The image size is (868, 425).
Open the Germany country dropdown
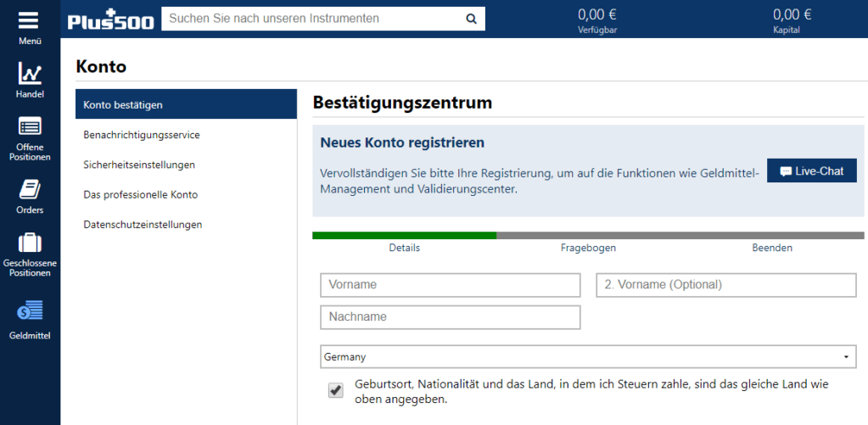[588, 357]
